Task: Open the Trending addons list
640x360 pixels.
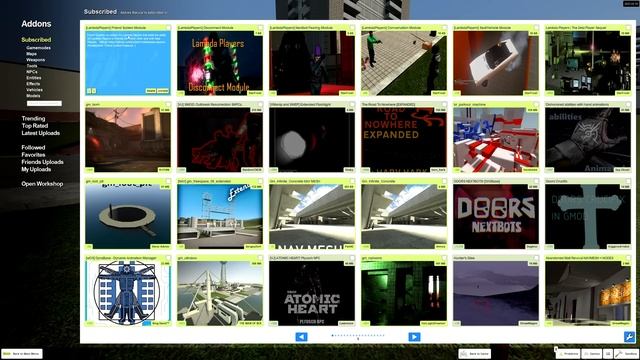Action: point(33,118)
